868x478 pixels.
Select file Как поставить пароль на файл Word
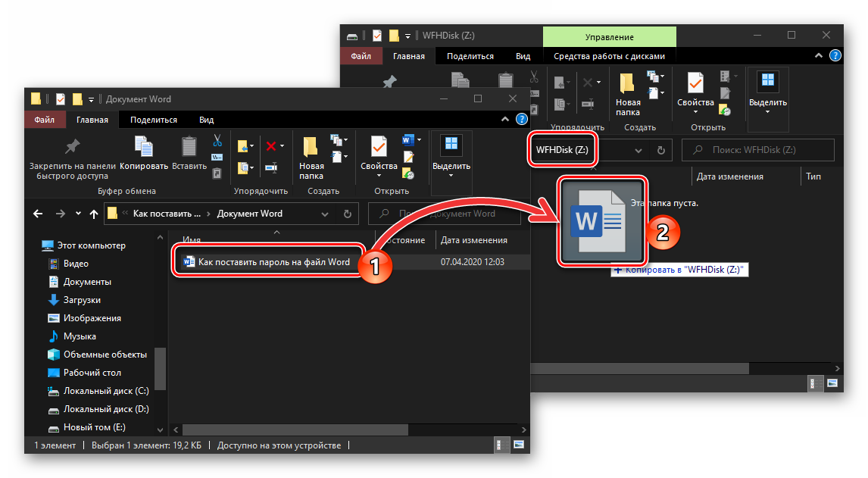coord(273,262)
